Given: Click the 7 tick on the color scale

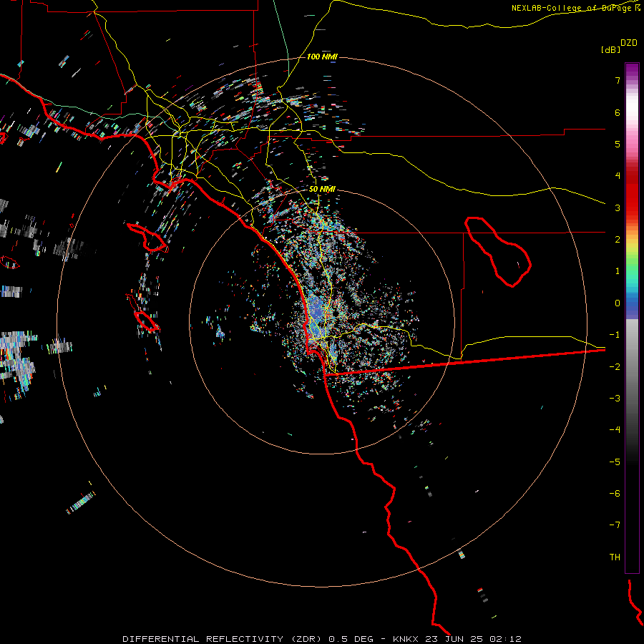Looking at the screenshot, I should 618,80.
